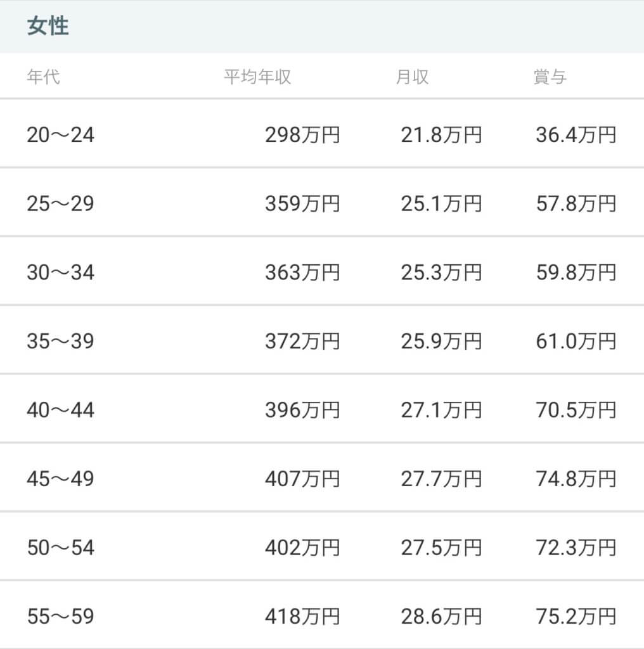
Task: Select the 40～44 age row label
Action: click(x=60, y=409)
